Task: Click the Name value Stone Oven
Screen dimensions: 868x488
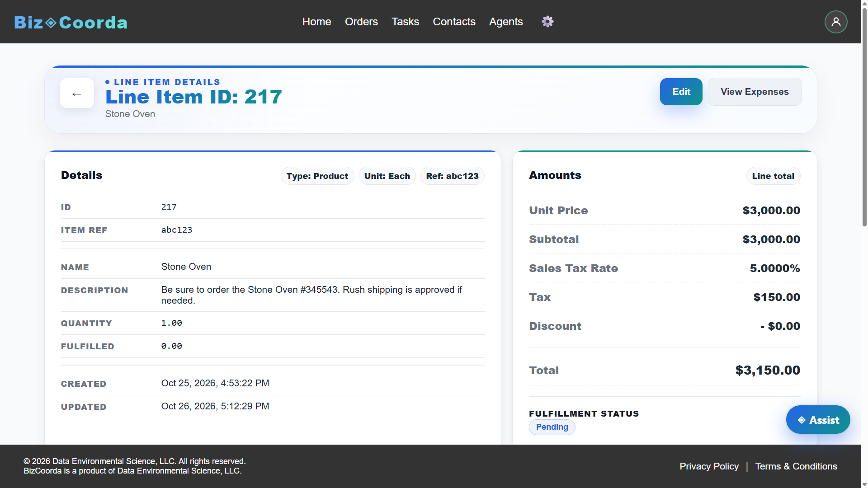Action: point(186,267)
